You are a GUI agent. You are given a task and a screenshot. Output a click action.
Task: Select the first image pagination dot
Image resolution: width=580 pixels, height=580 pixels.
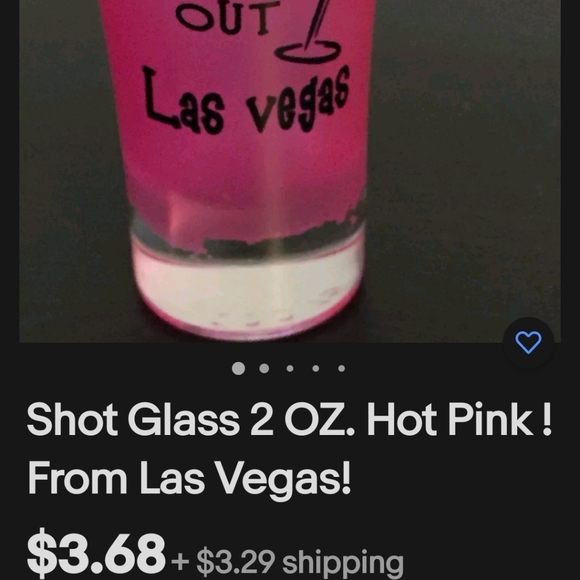click(x=238, y=368)
